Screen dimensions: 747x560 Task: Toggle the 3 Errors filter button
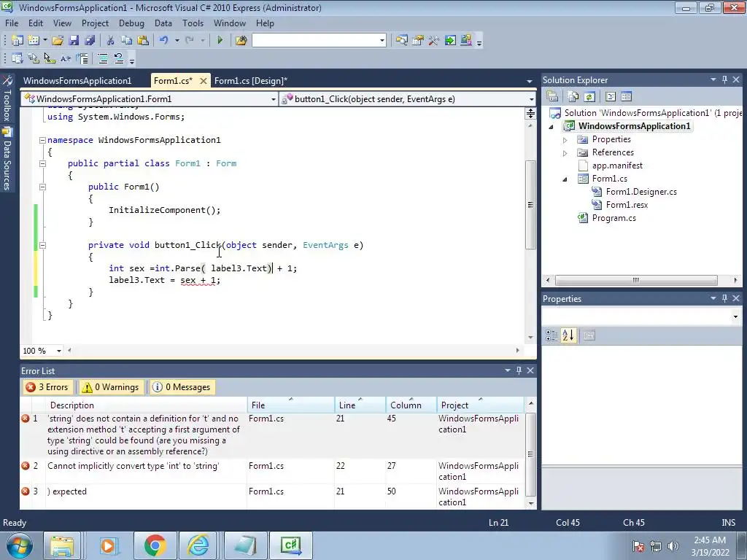click(47, 387)
